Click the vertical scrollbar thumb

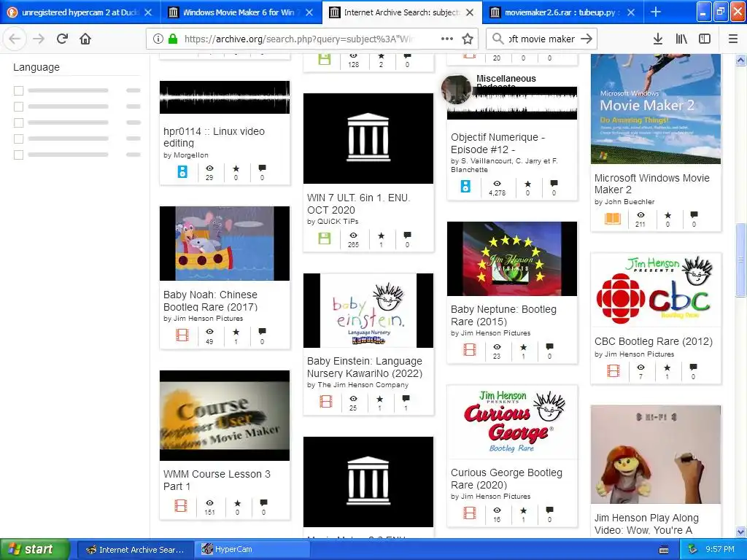point(740,260)
